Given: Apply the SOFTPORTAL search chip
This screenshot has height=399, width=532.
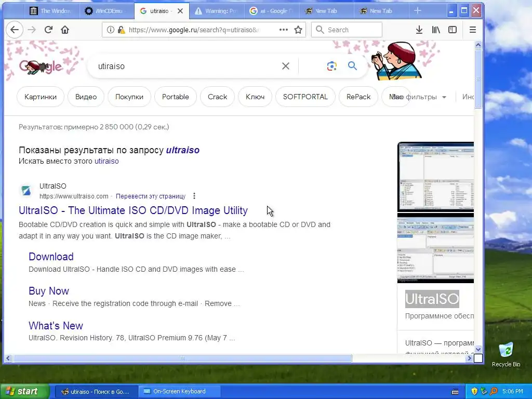Looking at the screenshot, I should click(x=305, y=97).
